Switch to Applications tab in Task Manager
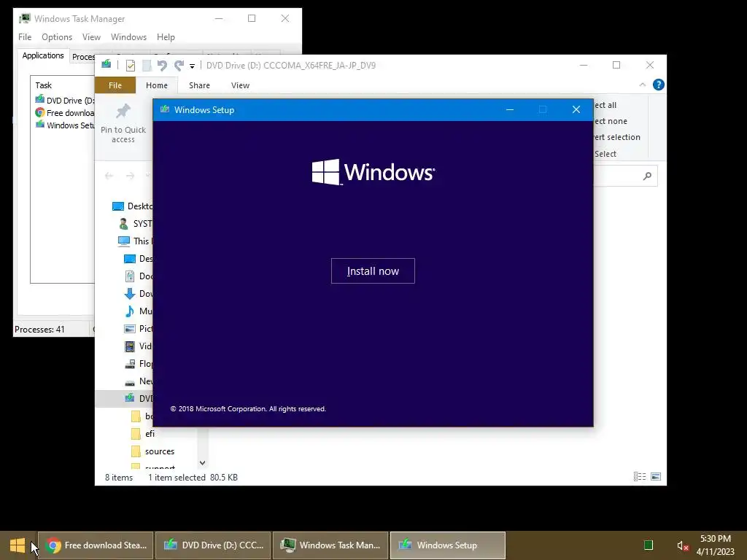The height and width of the screenshot is (560, 747). [x=43, y=55]
